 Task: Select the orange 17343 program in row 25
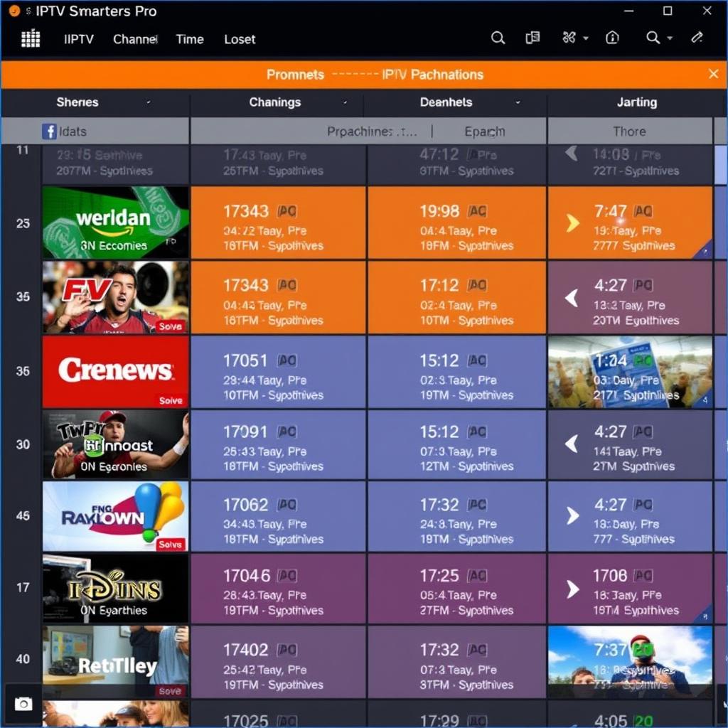[278, 223]
